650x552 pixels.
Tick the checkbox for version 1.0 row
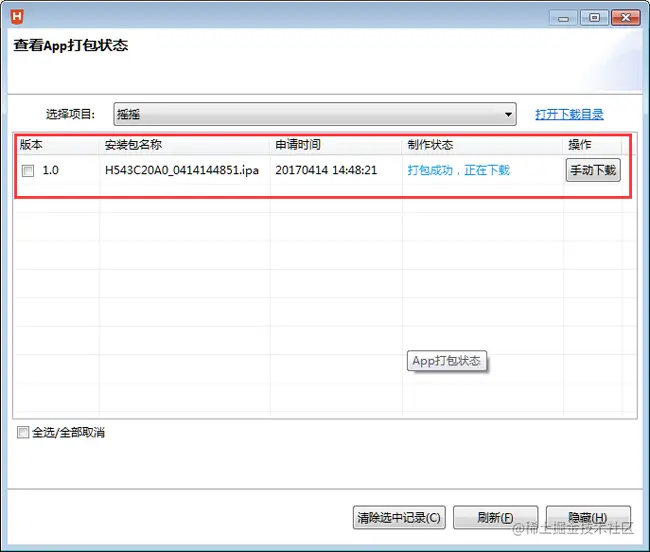28,170
